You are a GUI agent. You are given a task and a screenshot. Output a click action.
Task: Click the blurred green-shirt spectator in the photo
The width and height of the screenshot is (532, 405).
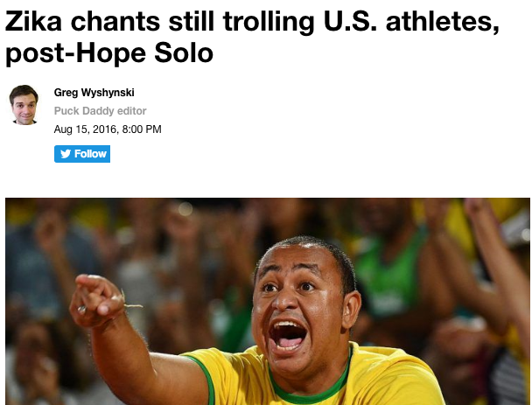coord(390,271)
